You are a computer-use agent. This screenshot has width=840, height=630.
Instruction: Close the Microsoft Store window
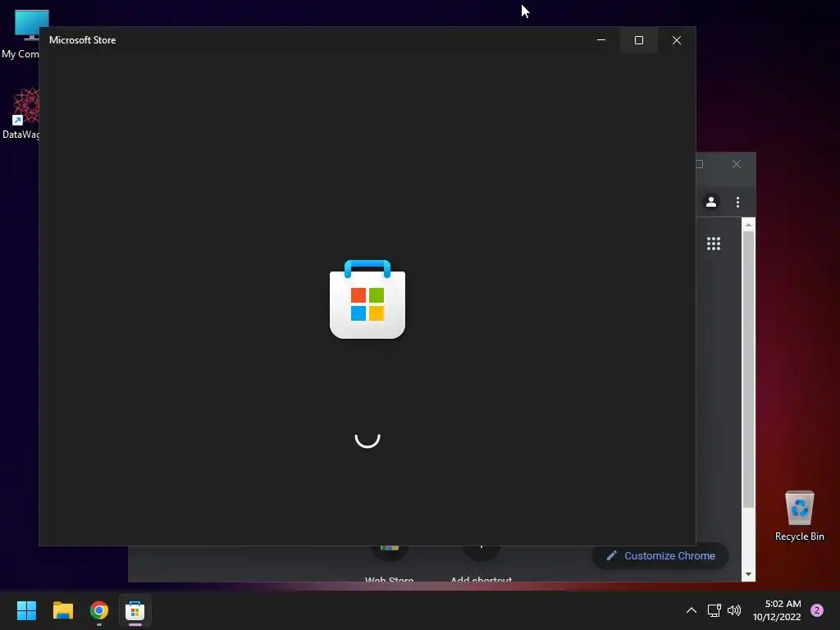(677, 40)
